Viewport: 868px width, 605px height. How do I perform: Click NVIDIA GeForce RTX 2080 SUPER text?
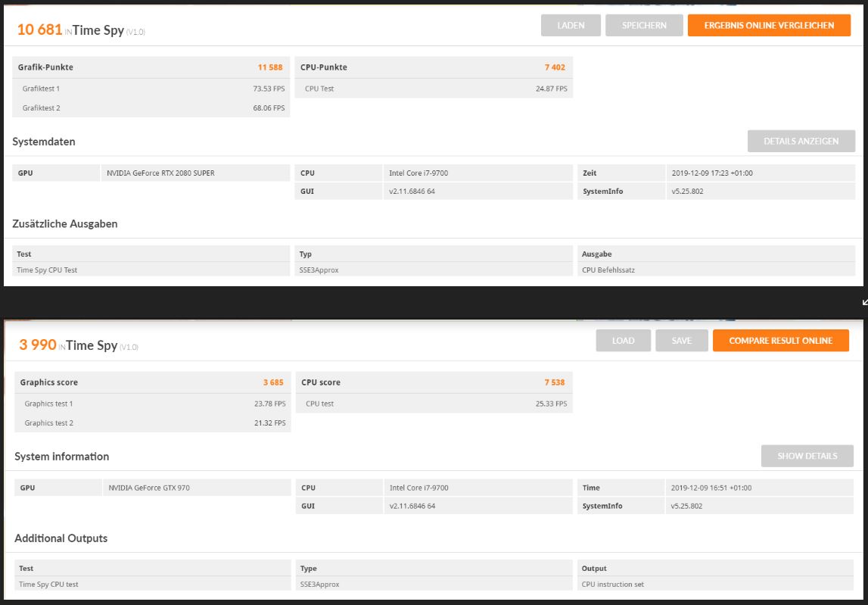coord(160,173)
